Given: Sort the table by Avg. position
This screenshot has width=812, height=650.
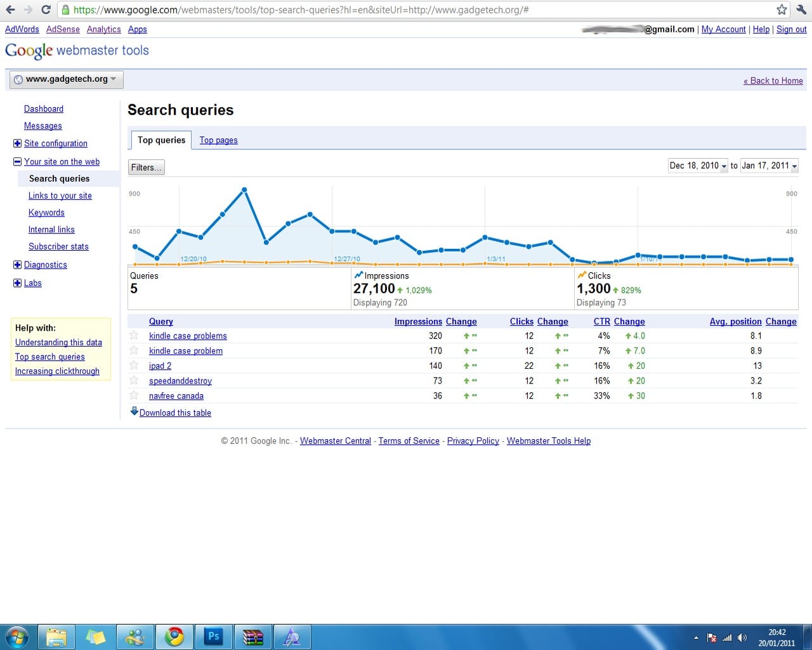Looking at the screenshot, I should coord(736,322).
